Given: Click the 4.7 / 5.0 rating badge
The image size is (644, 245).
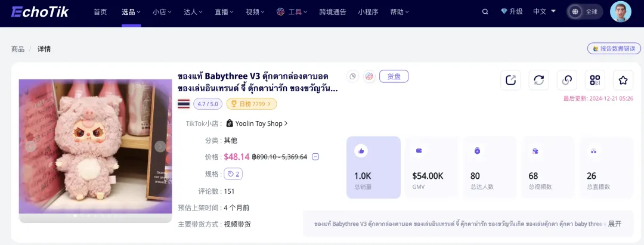Looking at the screenshot, I should pos(208,104).
